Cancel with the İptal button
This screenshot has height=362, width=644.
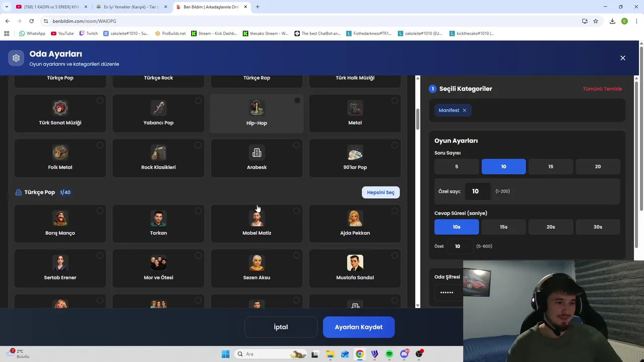281,327
